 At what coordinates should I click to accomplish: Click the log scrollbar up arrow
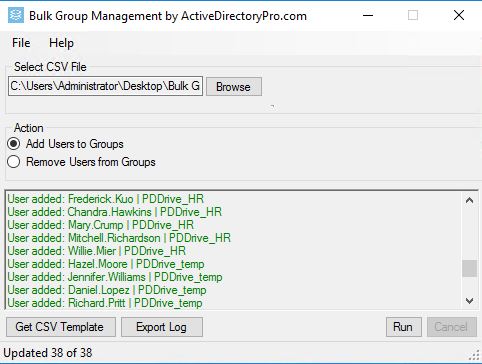470,200
